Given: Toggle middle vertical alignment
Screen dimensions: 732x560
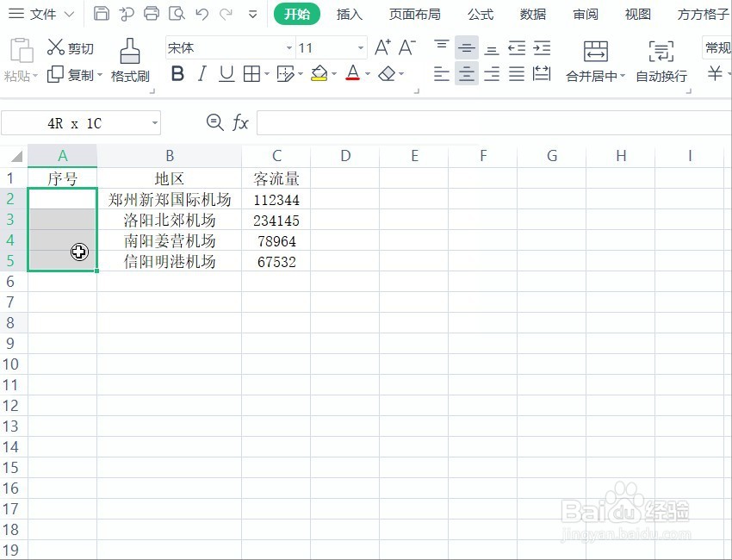Looking at the screenshot, I should point(466,47).
